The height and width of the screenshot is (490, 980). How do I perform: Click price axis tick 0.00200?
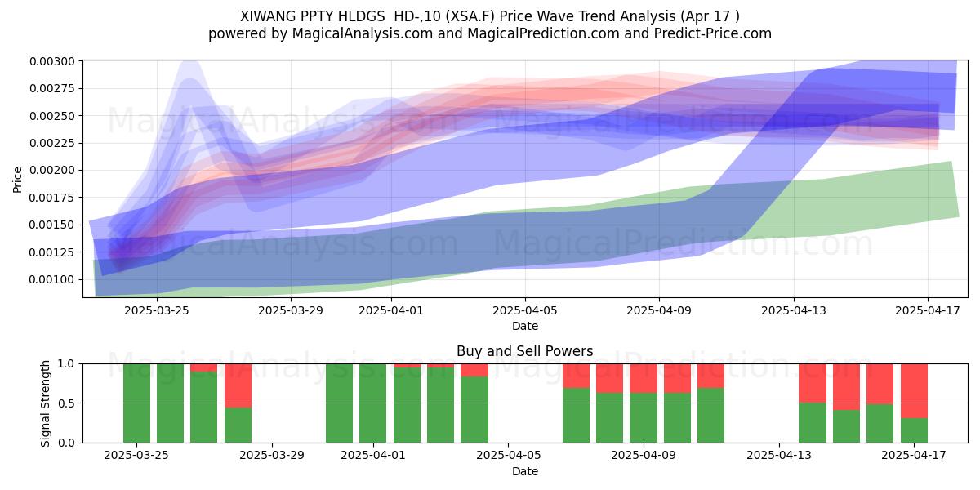point(53,170)
